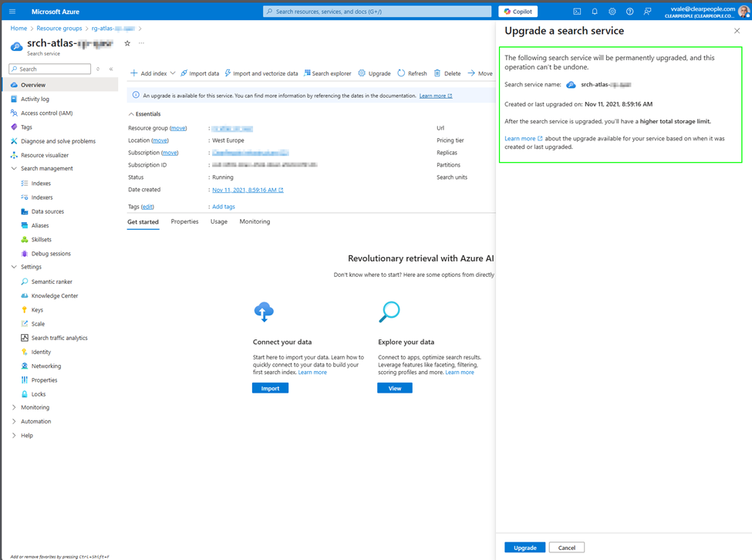
Task: Open Overview in the sidebar
Action: 59,85
